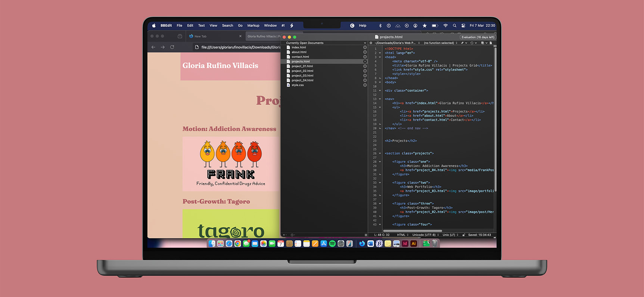
Task: Click the Bluetooth icon in menu bar
Action: pyautogui.click(x=380, y=25)
